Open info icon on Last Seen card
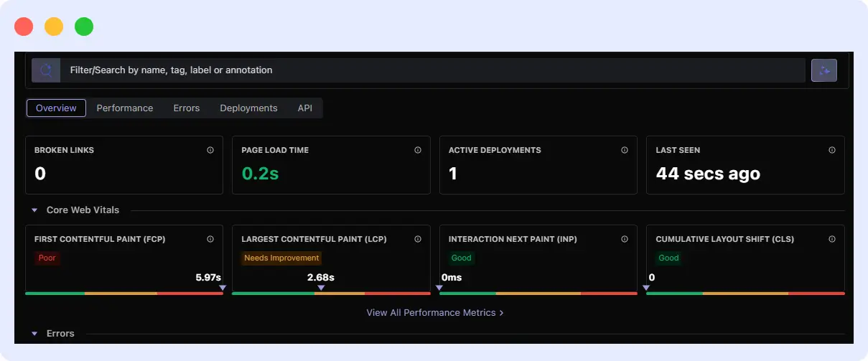 coord(832,150)
